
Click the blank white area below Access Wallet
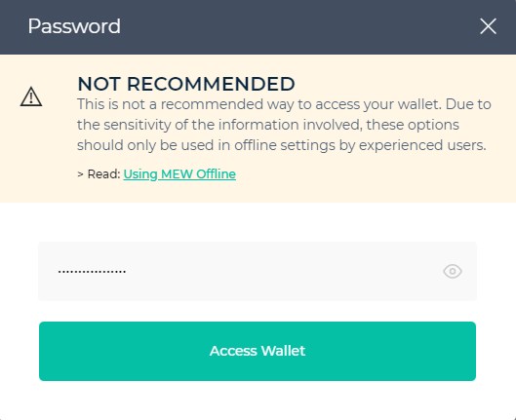click(x=258, y=401)
